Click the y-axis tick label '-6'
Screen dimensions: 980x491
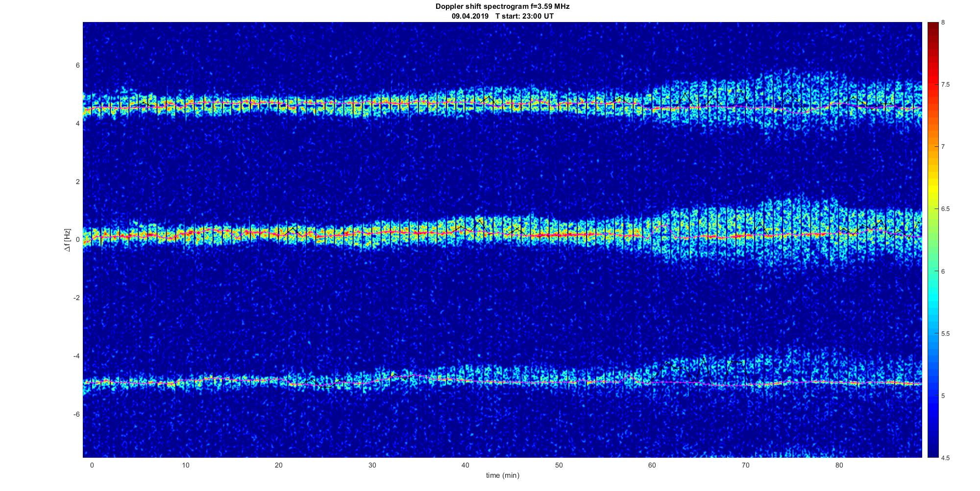click(x=76, y=415)
